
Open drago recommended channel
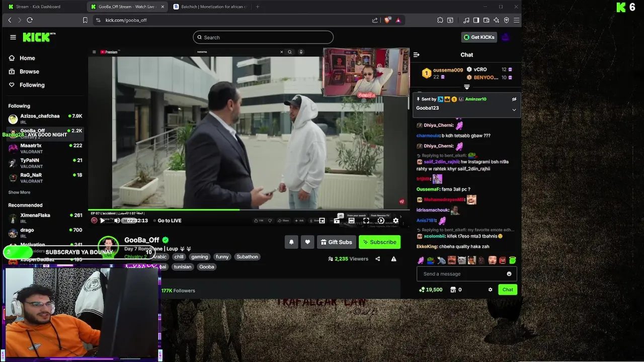pos(45,233)
